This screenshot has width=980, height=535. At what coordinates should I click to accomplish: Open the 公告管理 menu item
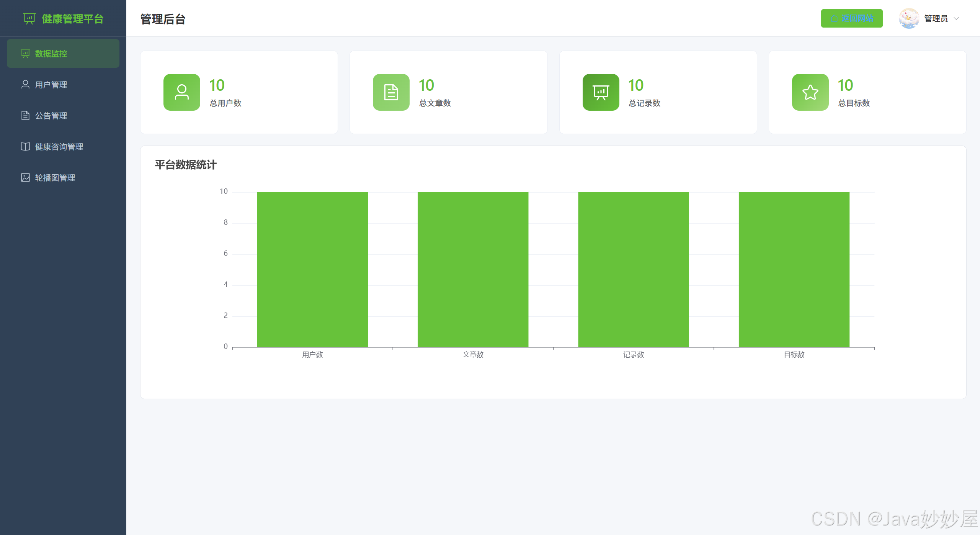coord(51,116)
